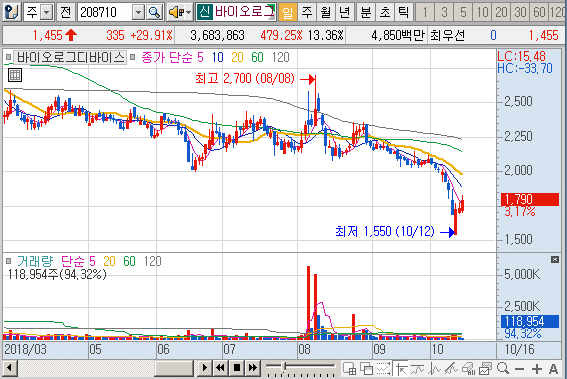Image resolution: width=567 pixels, height=379 pixels.
Task: Select the 60 interval button
Action: click(539, 12)
